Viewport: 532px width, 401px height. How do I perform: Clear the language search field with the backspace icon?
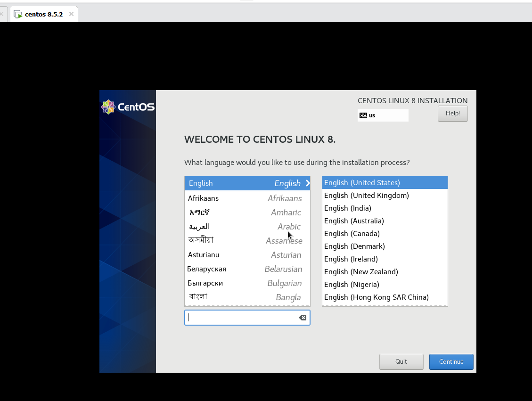click(x=303, y=318)
